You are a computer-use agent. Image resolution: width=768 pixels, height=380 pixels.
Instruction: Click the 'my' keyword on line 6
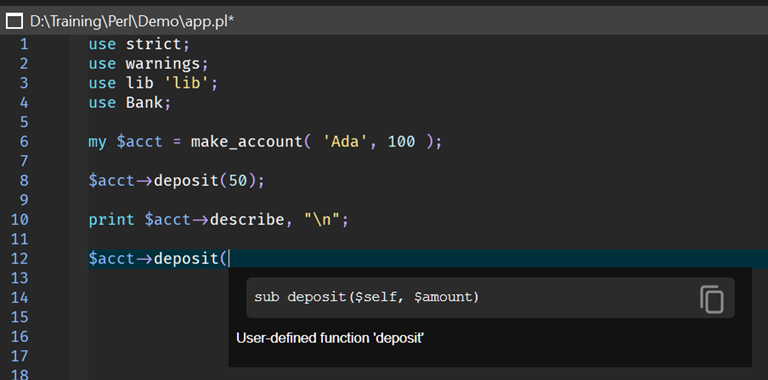97,142
